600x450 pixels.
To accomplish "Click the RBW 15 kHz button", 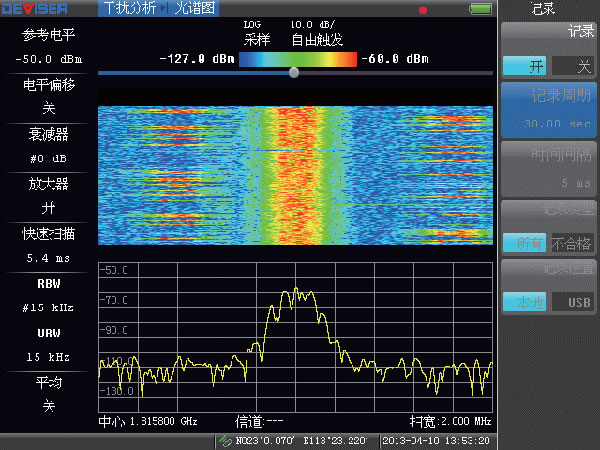I will [x=48, y=296].
